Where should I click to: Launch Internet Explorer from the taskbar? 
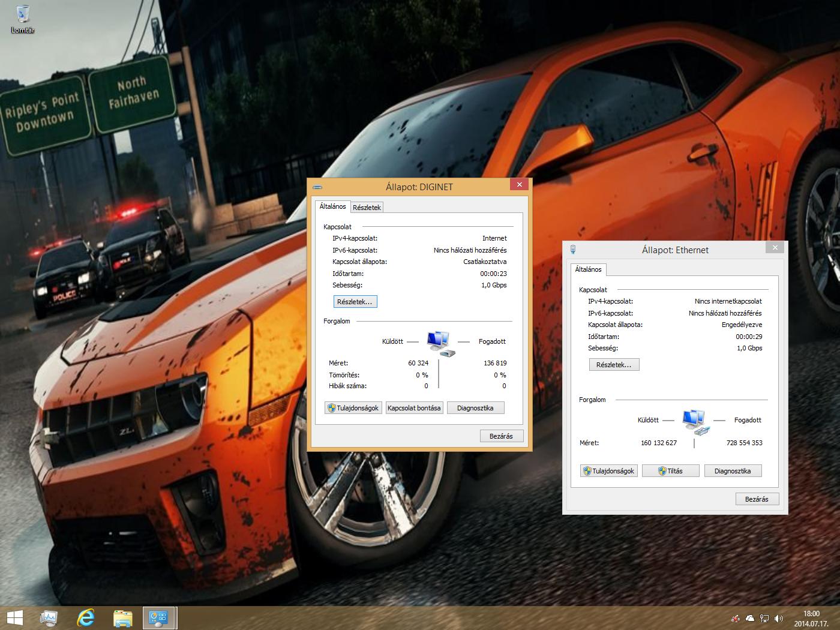point(86,617)
